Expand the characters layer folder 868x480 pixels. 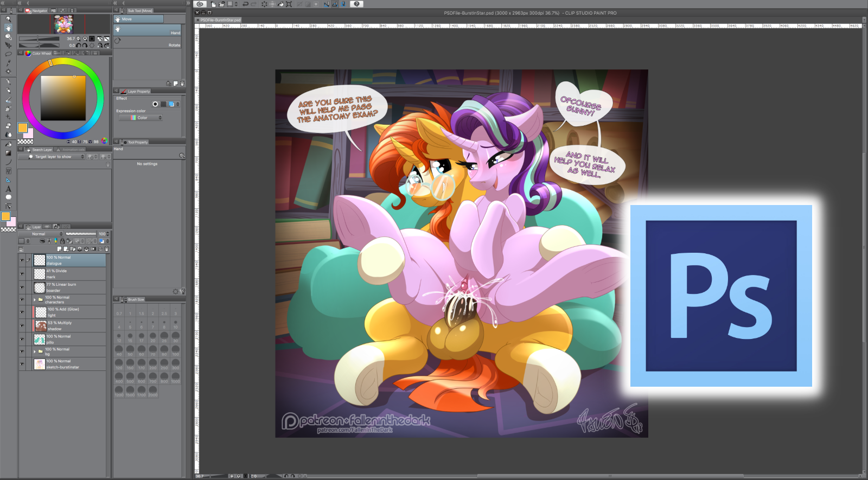tap(35, 299)
